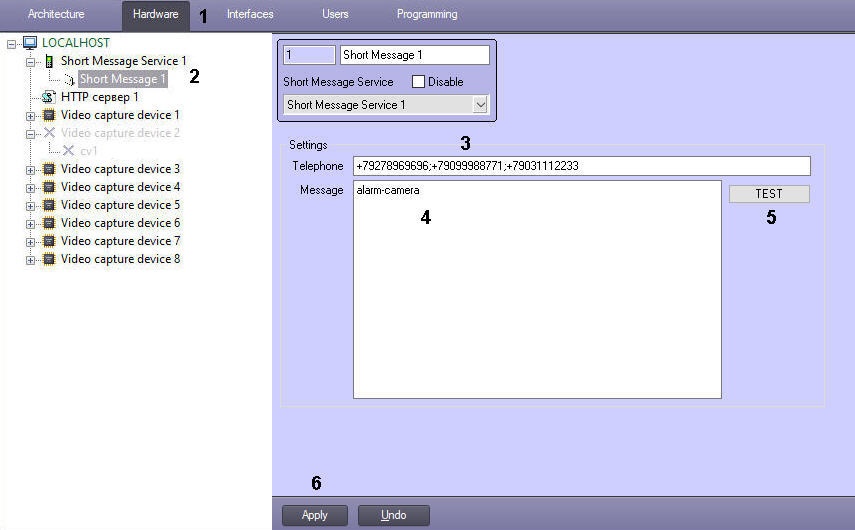The width and height of the screenshot is (855, 530).
Task: Go to the Users tab
Action: click(x=335, y=14)
